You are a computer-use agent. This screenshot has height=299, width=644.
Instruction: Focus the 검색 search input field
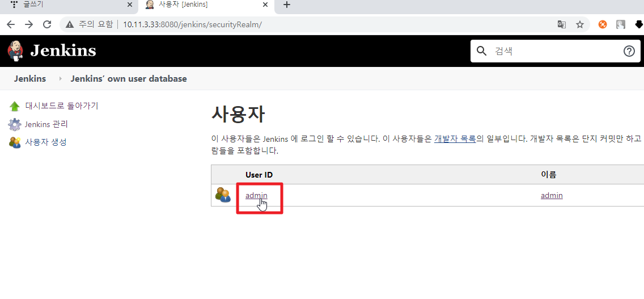click(x=556, y=51)
